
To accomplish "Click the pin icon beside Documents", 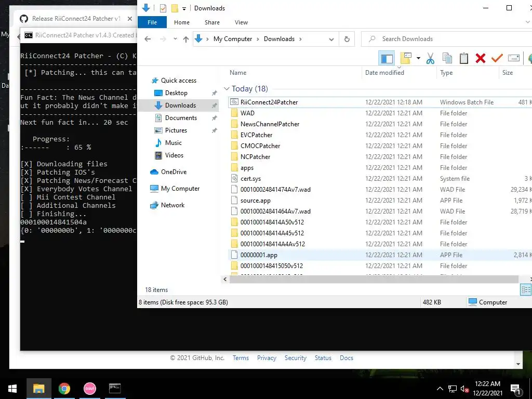I will (214, 118).
